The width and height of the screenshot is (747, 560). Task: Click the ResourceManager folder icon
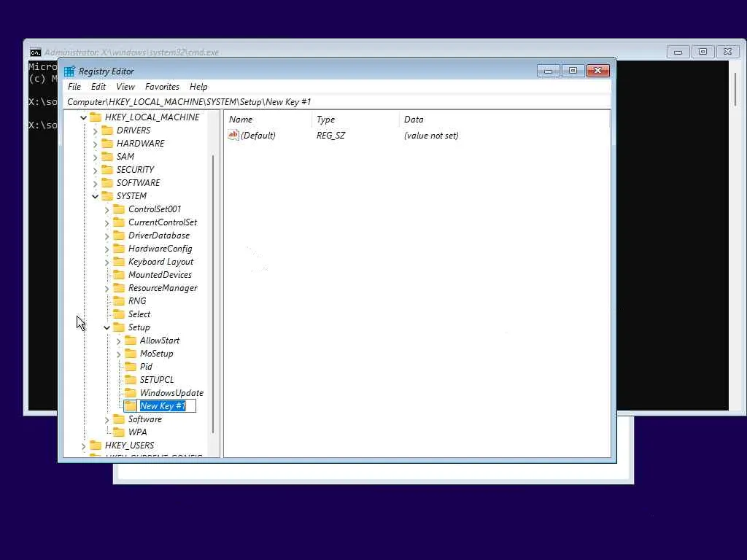pos(119,288)
